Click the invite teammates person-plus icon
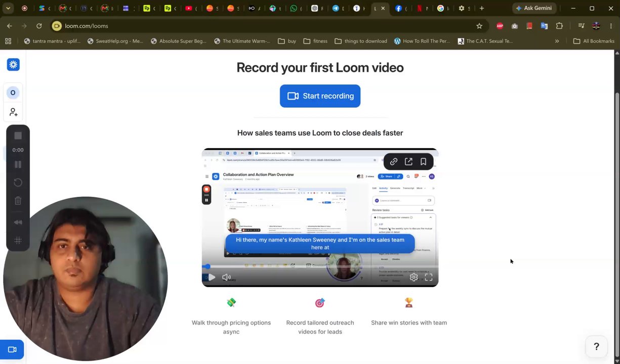The image size is (620, 364). pos(13,112)
